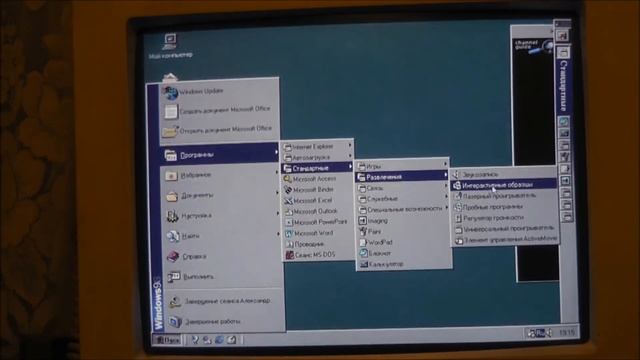This screenshot has width=640, height=360.
Task: Expand the Избранное submenu
Action: pos(220,176)
